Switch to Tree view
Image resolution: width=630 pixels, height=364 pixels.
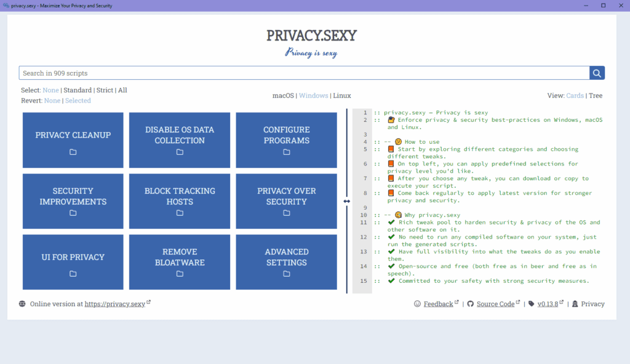[596, 95]
